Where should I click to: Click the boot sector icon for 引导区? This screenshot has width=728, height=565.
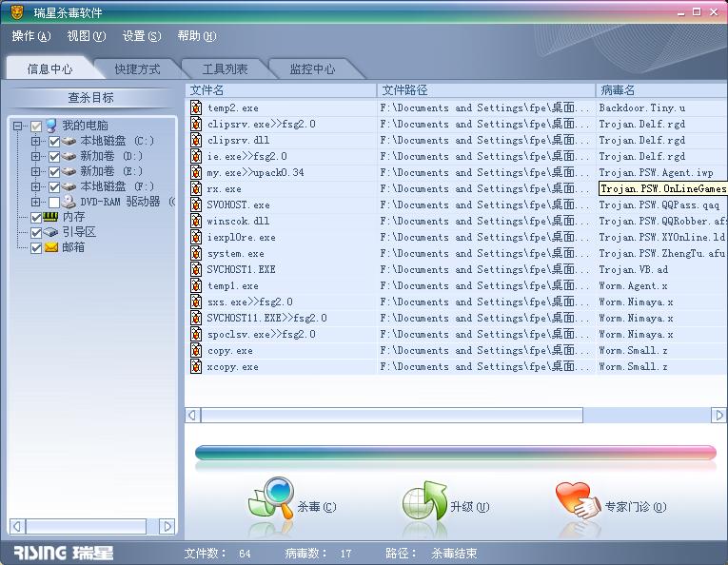click(50, 232)
